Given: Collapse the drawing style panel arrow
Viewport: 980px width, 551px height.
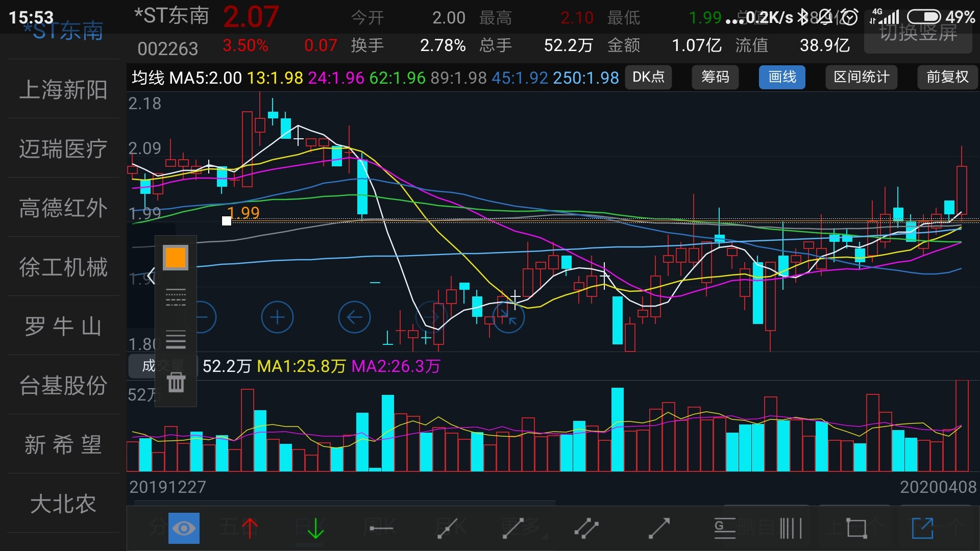Looking at the screenshot, I should (x=150, y=277).
